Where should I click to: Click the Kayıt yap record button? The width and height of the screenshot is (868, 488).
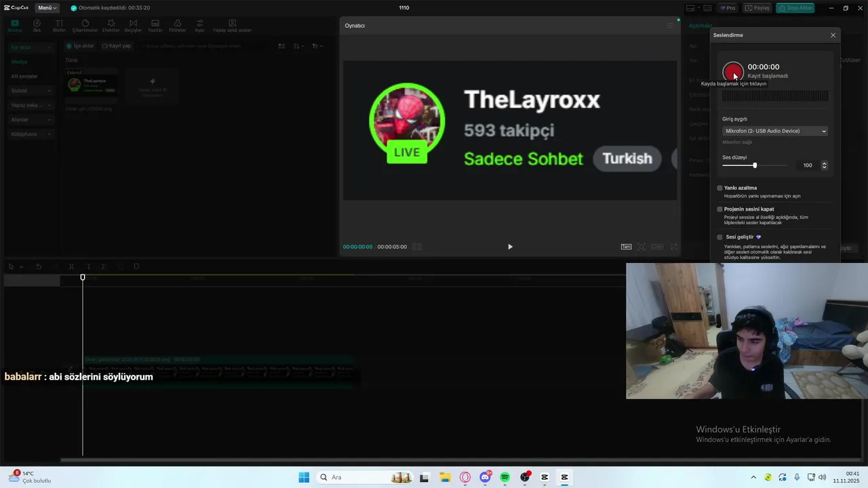[x=117, y=46]
